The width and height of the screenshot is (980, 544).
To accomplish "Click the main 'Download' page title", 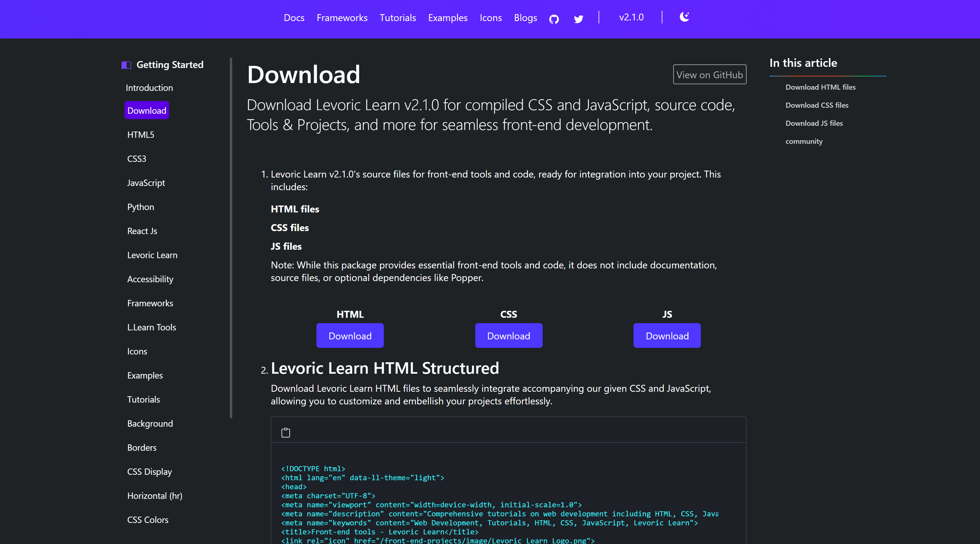I will [x=303, y=74].
